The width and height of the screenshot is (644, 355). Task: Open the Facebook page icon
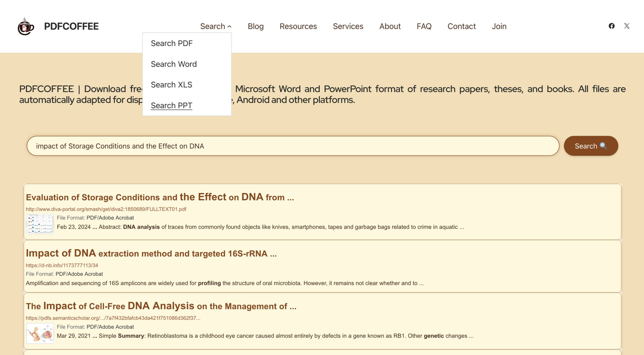pos(612,26)
